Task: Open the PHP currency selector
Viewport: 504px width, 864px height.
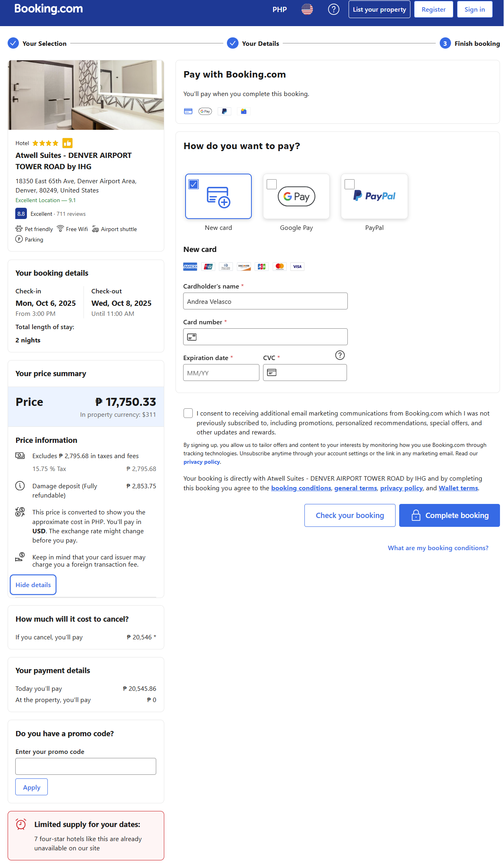Action: 280,9
